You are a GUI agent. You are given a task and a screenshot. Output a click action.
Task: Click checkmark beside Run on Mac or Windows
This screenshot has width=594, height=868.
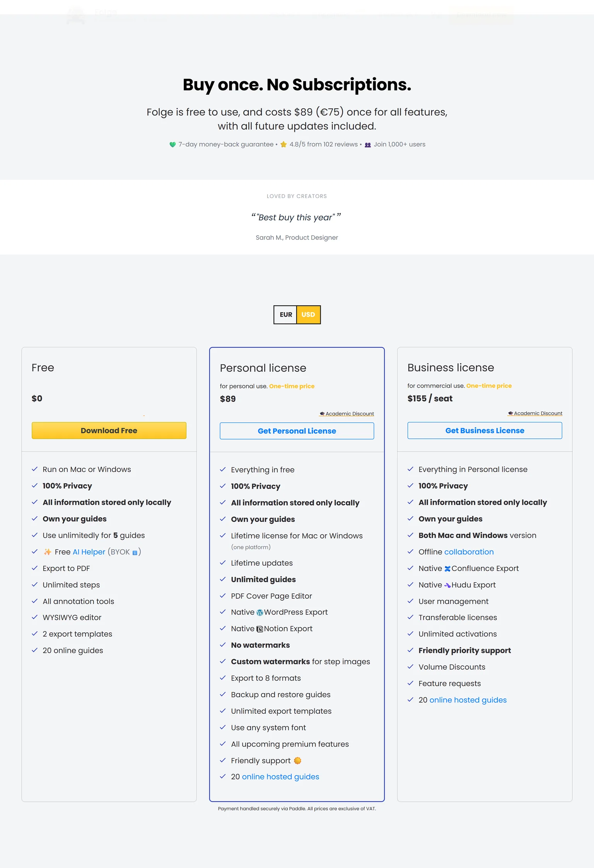[x=35, y=469]
